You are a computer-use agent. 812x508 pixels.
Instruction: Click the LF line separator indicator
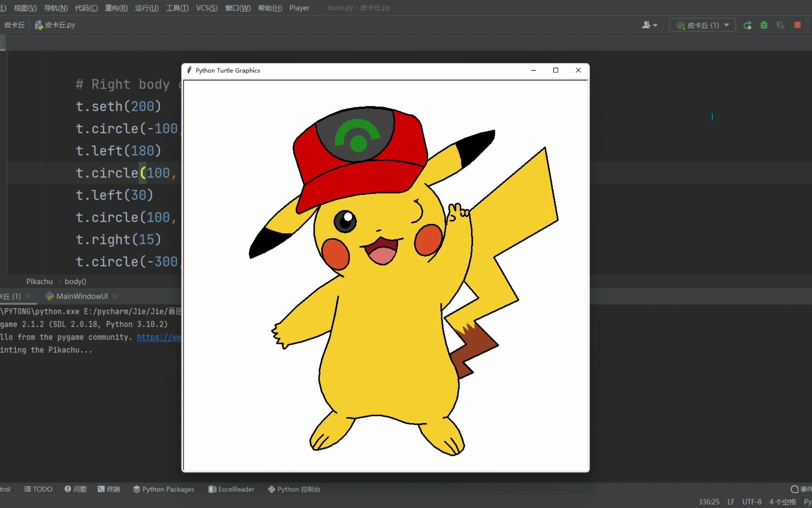731,502
